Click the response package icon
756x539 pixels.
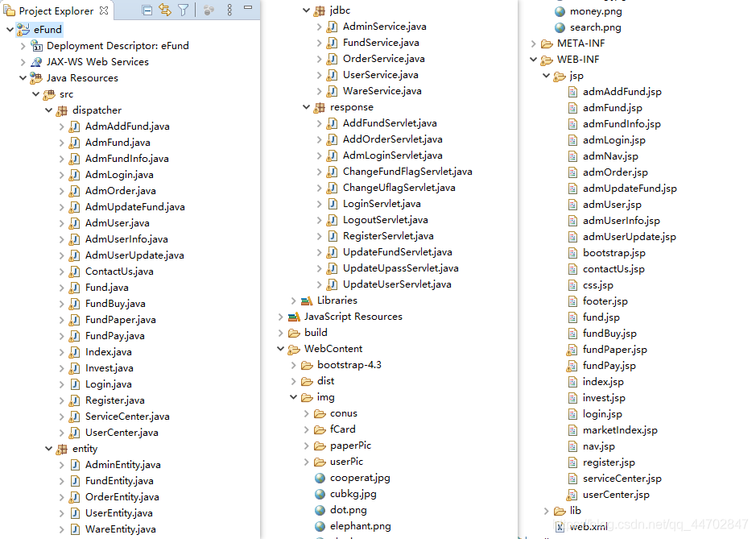coord(319,108)
